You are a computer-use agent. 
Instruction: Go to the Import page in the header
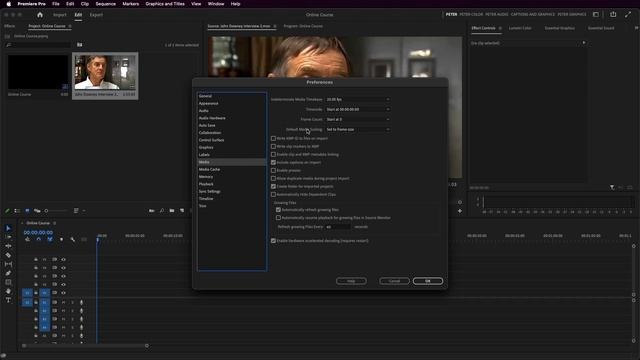(x=60, y=15)
